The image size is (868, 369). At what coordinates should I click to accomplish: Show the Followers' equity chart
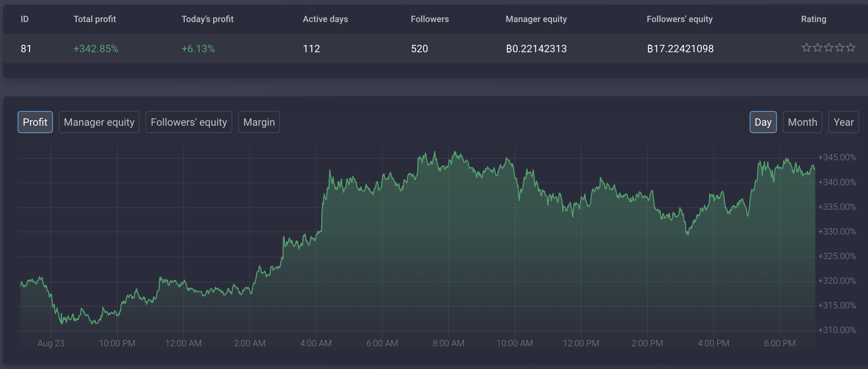(189, 122)
